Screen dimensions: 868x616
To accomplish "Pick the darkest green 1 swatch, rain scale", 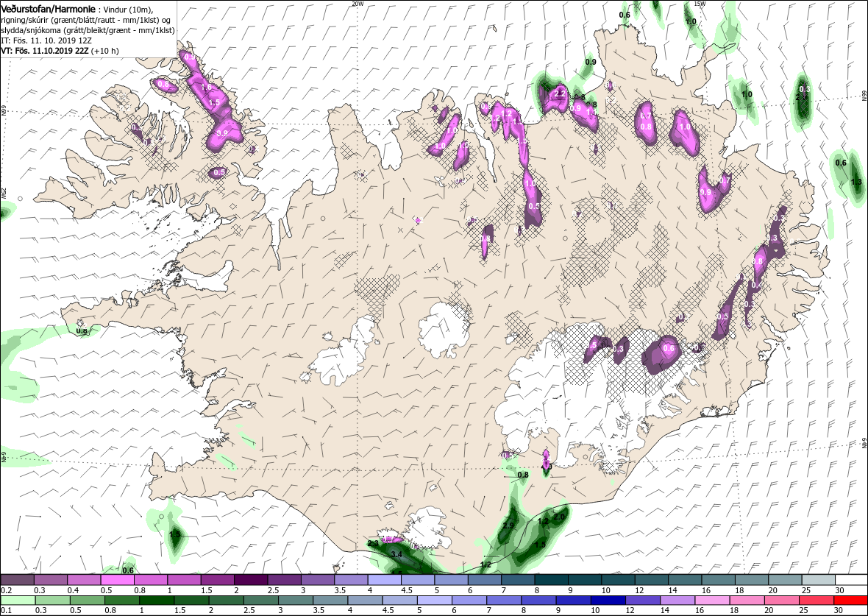I will (x=157, y=601).
